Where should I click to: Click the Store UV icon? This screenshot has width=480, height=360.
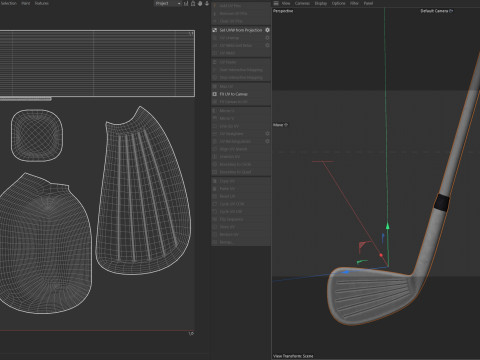215,227
